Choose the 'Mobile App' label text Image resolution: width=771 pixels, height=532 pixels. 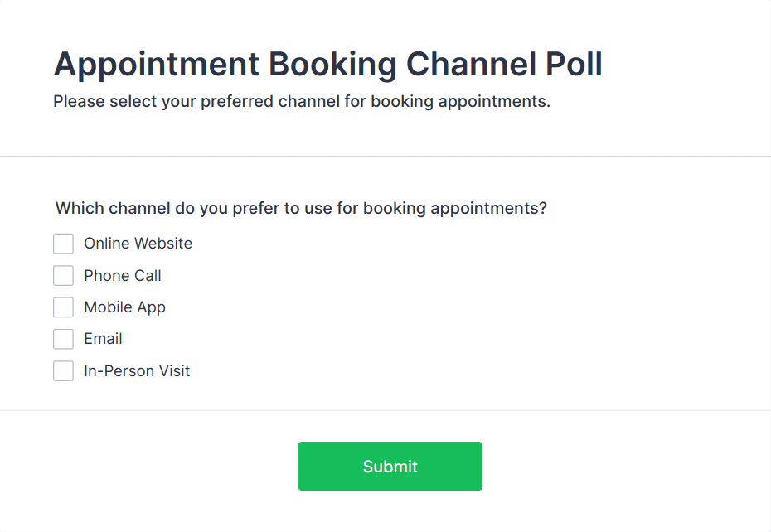[x=124, y=307]
